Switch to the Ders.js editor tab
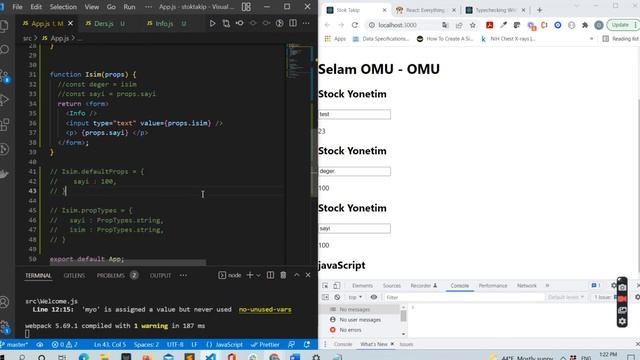The width and height of the screenshot is (640, 360). point(104,24)
